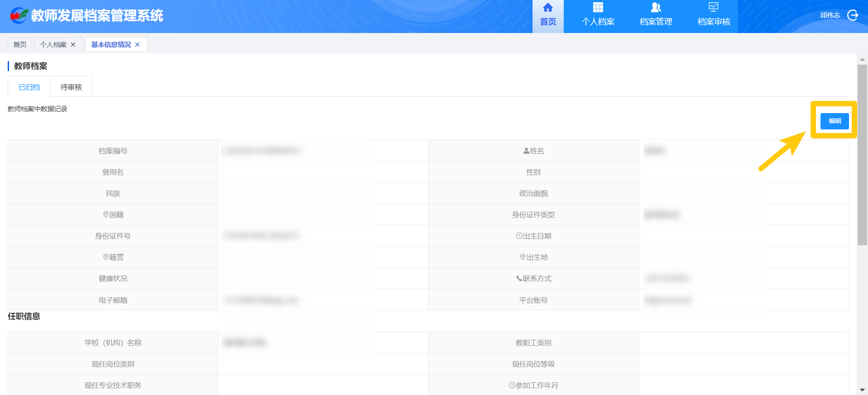
Task: Select the 已归档 tab
Action: click(x=29, y=87)
